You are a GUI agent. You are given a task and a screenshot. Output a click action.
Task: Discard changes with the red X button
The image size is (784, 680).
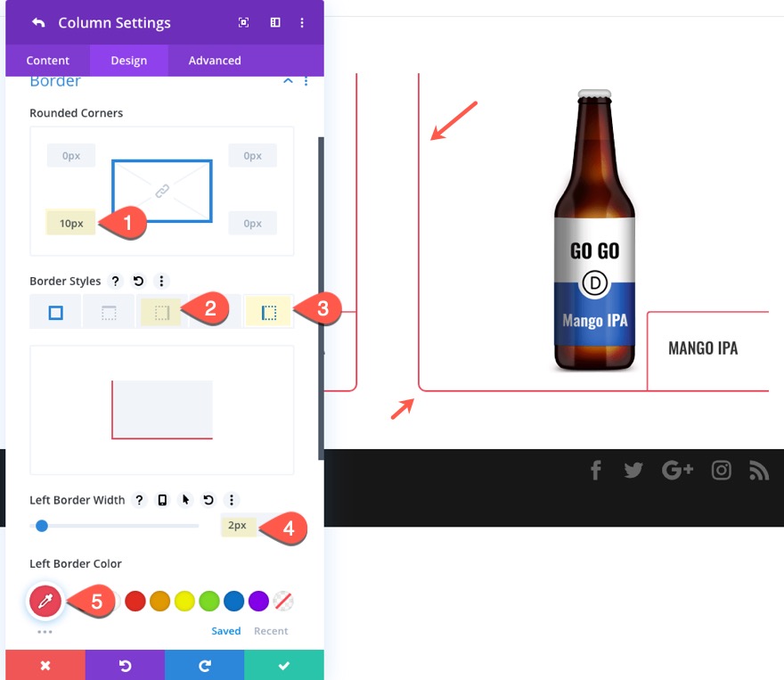click(45, 665)
